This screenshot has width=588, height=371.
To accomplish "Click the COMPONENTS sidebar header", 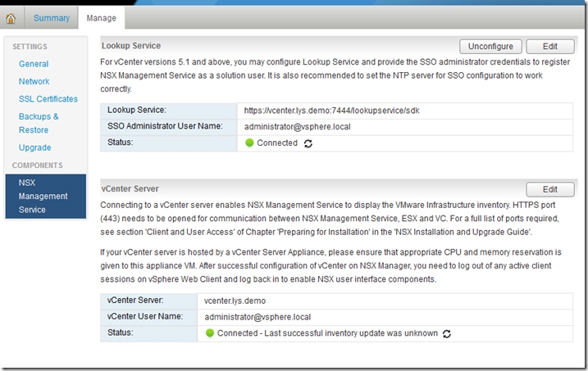I will [38, 165].
